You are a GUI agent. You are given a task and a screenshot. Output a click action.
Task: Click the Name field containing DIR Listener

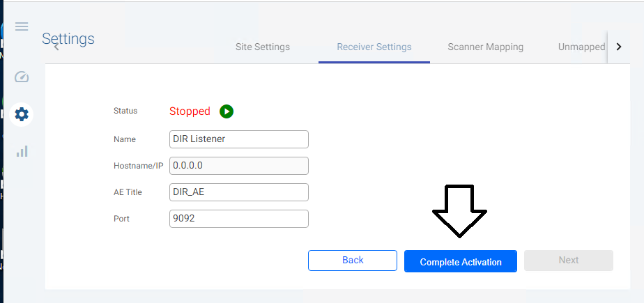coord(238,139)
